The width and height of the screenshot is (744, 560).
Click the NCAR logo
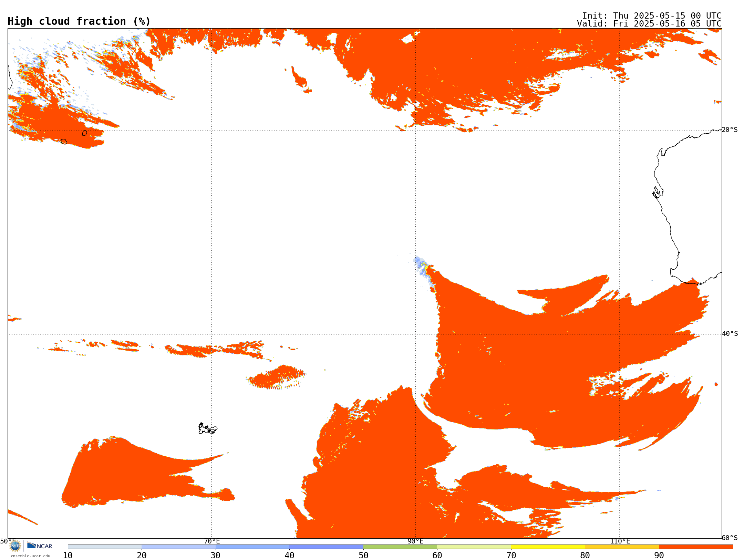40,546
